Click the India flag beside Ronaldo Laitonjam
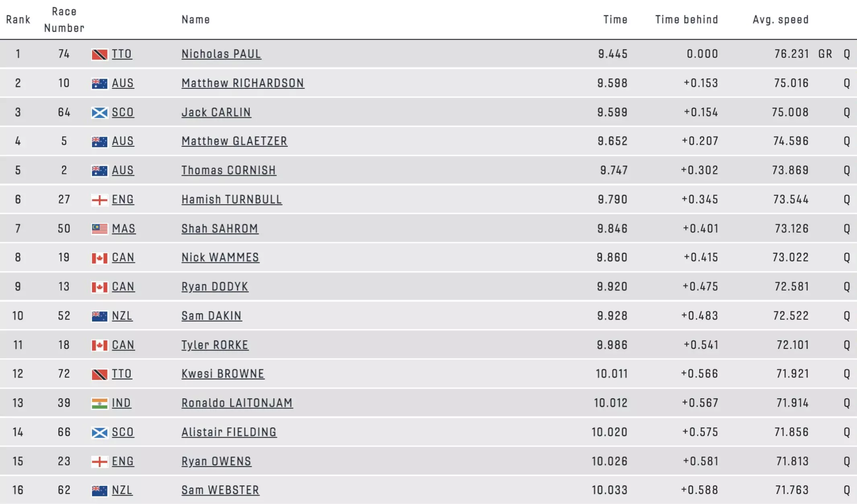Viewport: 857px width, 504px height. [99, 403]
